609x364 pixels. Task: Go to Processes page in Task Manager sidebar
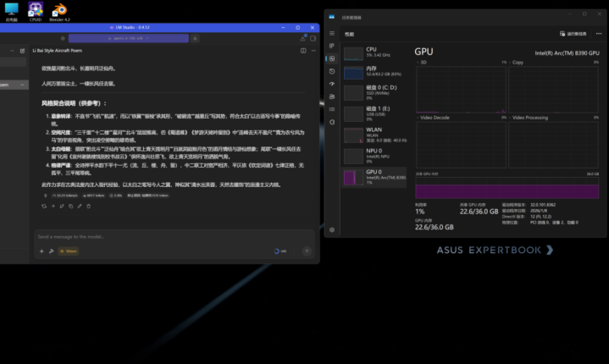332,46
